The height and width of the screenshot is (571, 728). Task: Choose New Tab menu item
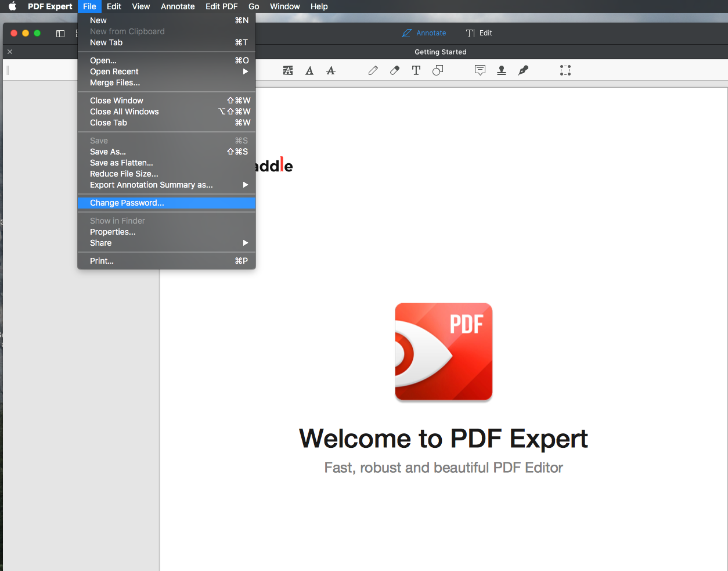(x=167, y=42)
